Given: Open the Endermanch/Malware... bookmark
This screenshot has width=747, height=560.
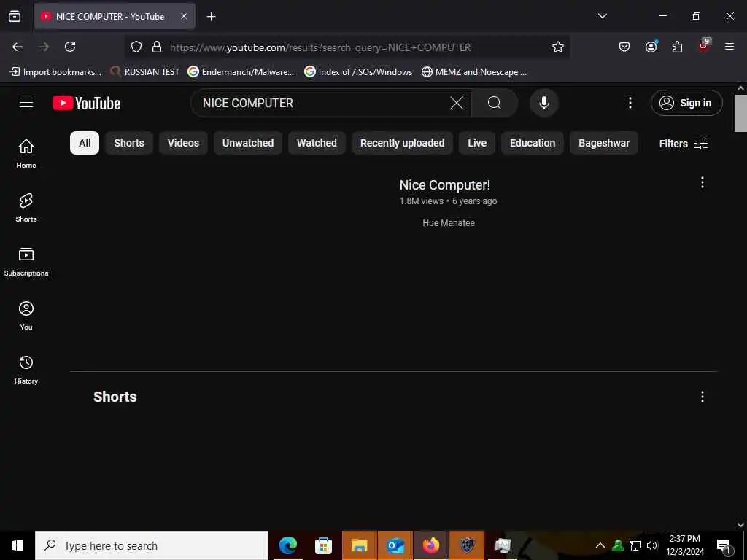Looking at the screenshot, I should [241, 72].
